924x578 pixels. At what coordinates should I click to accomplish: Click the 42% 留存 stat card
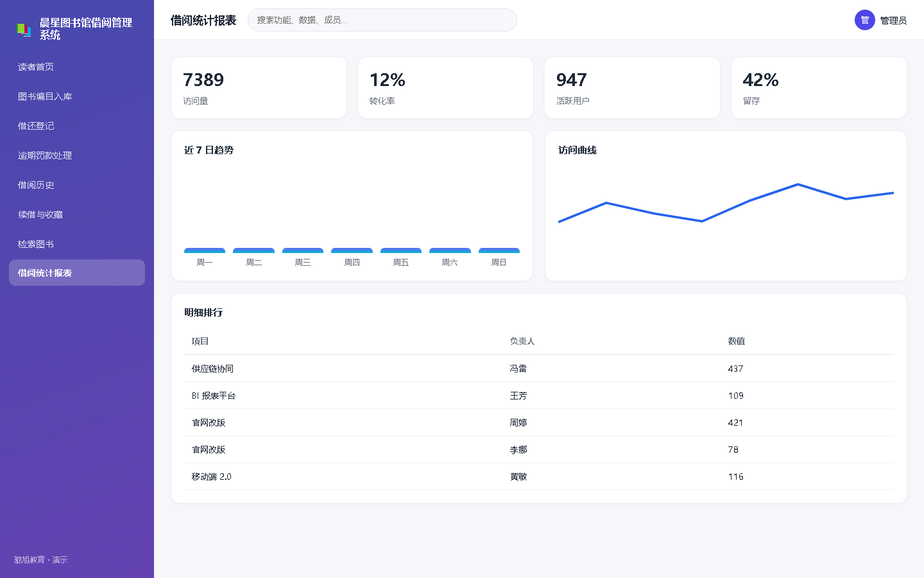(819, 88)
